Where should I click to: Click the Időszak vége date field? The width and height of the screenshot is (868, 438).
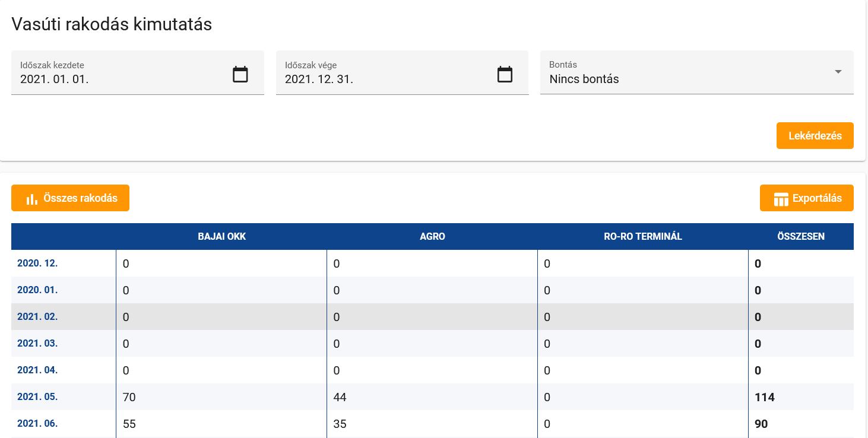tap(383, 79)
